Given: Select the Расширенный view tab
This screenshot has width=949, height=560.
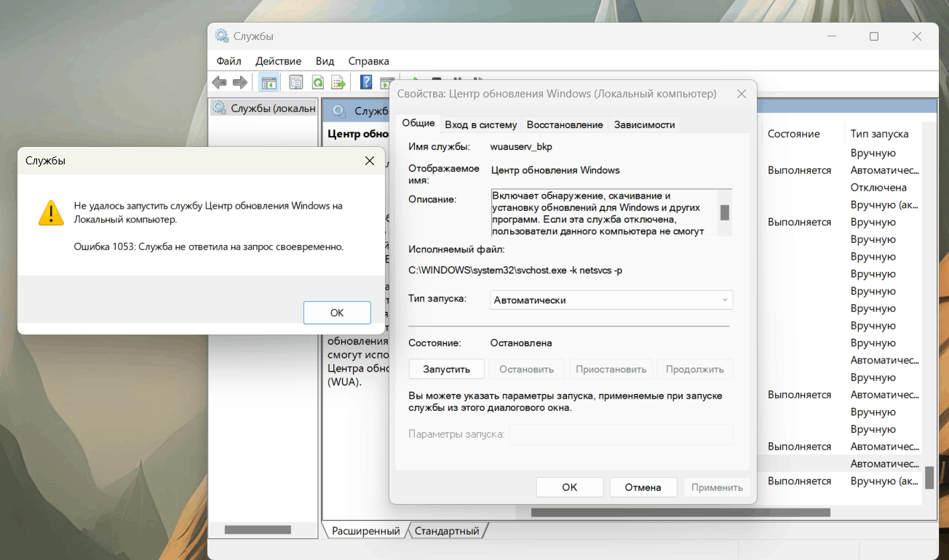Looking at the screenshot, I should click(366, 531).
